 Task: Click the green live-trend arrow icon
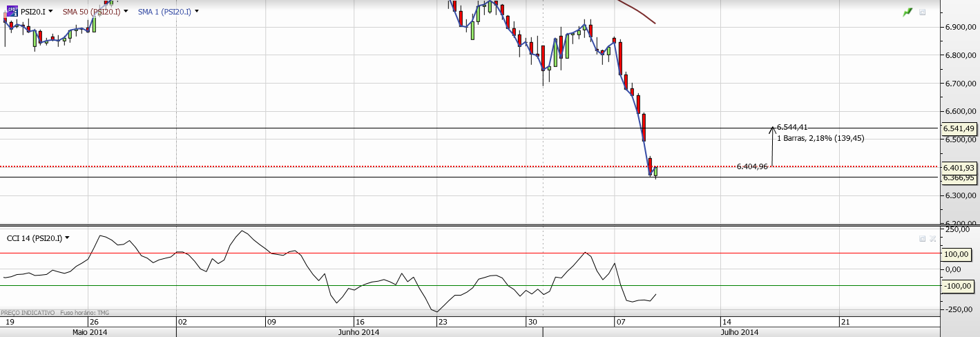pos(907,12)
